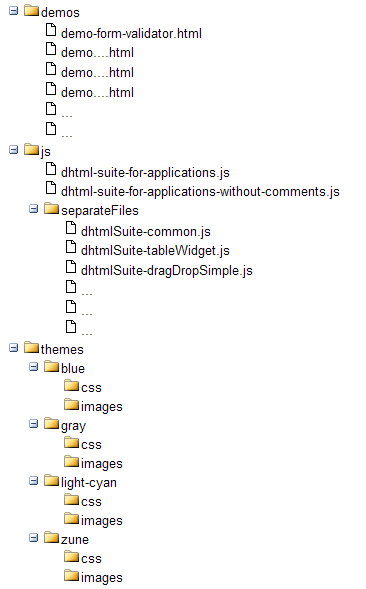Click the css folder icon under zune
The height and width of the screenshot is (589, 366).
[71, 556]
